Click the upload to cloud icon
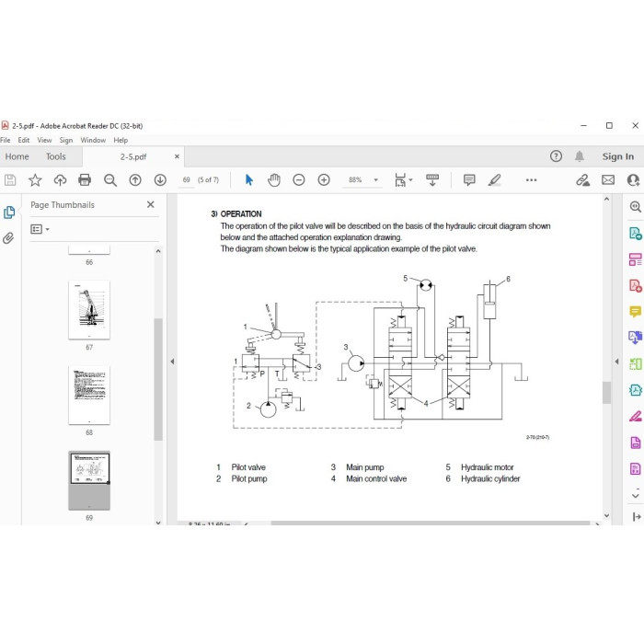644x644 pixels. (60, 180)
